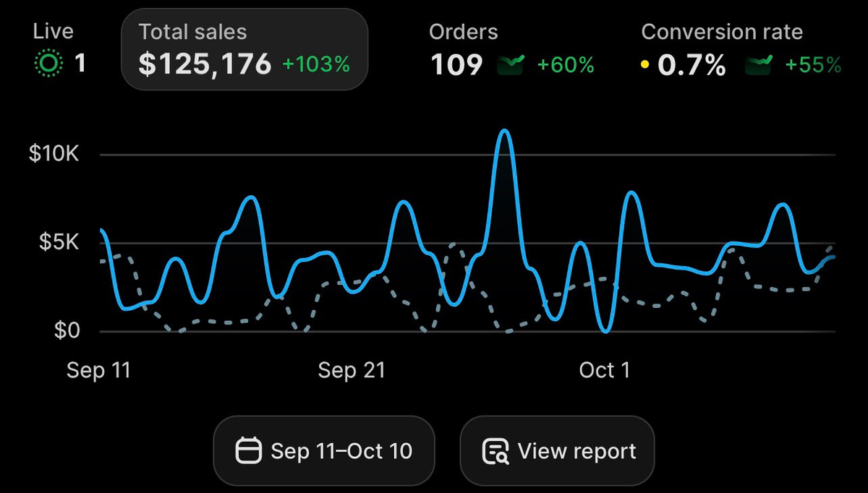Click the green Live view pulse icon

[x=48, y=64]
